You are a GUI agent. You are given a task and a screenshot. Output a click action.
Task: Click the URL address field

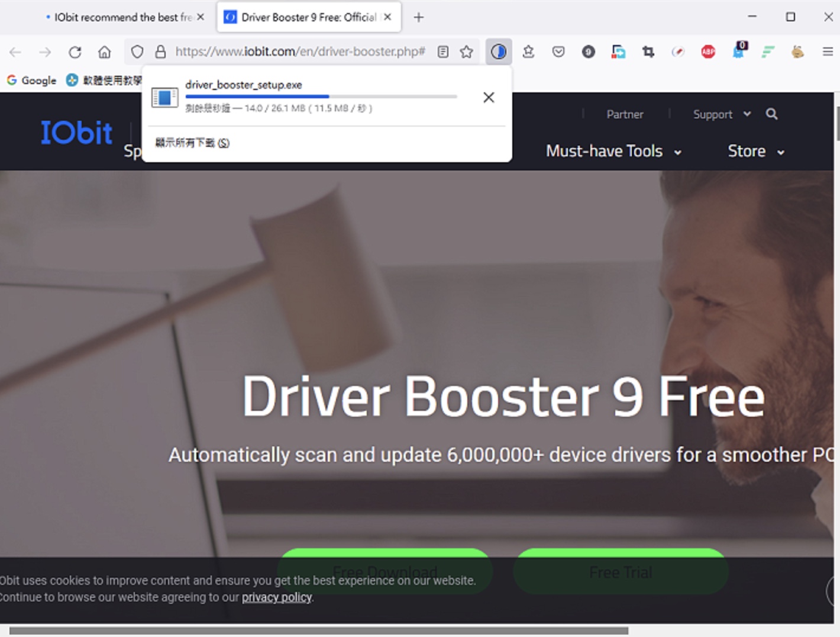pos(301,52)
